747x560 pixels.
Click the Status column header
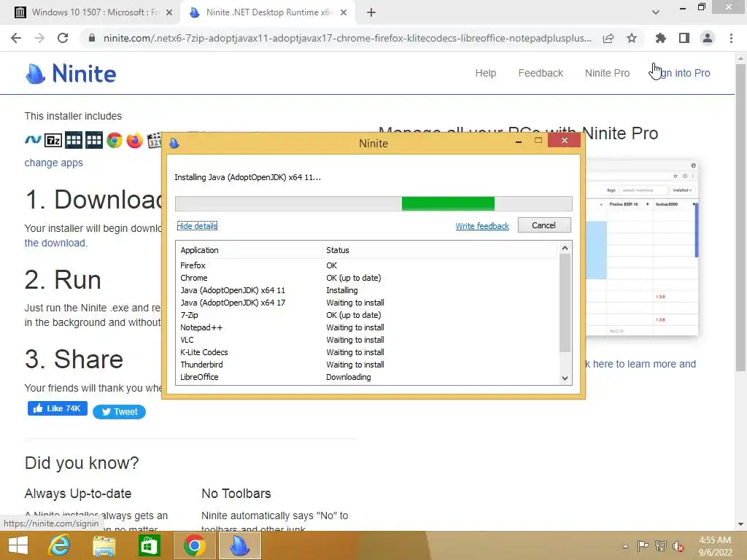(440, 250)
